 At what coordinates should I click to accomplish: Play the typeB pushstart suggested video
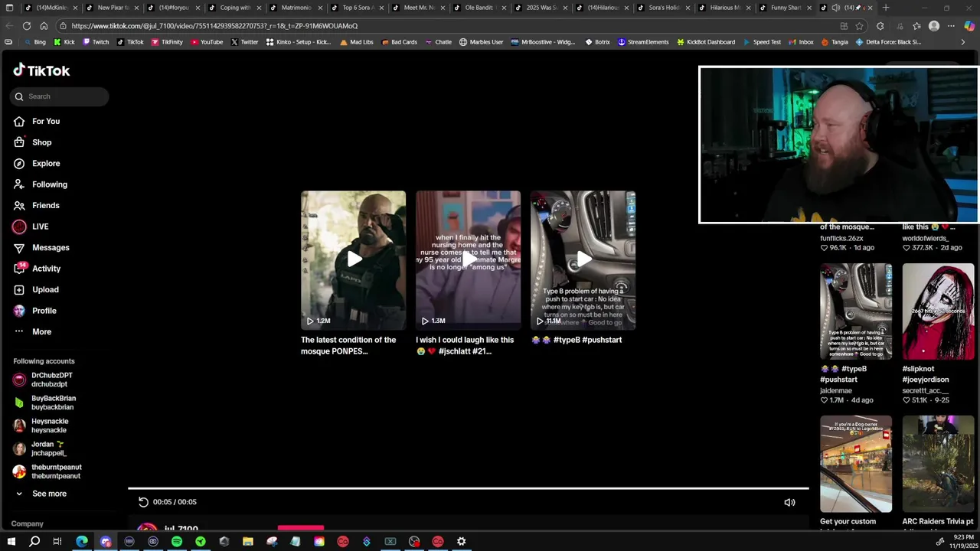coord(583,260)
